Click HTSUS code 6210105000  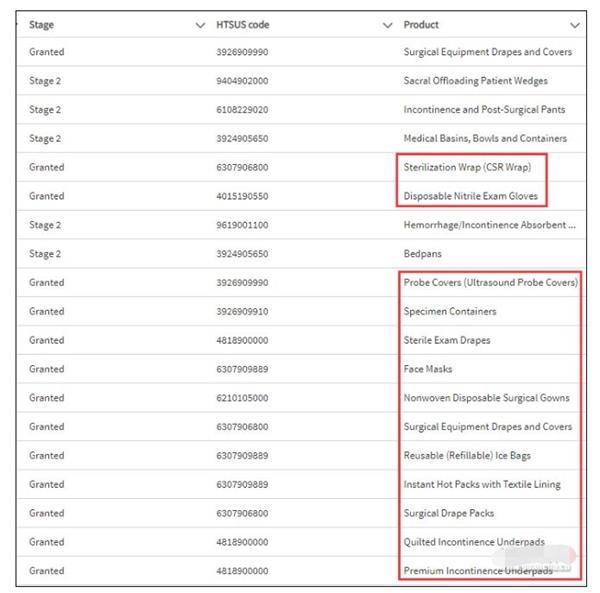click(242, 398)
